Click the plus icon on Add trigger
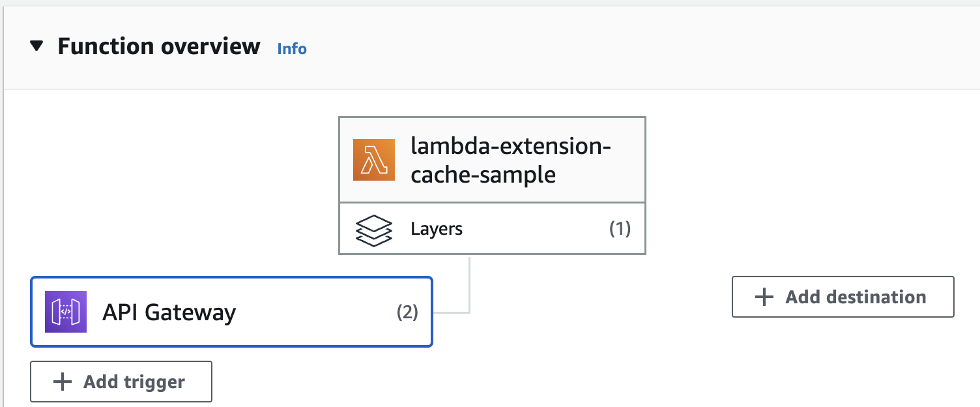 [x=62, y=381]
